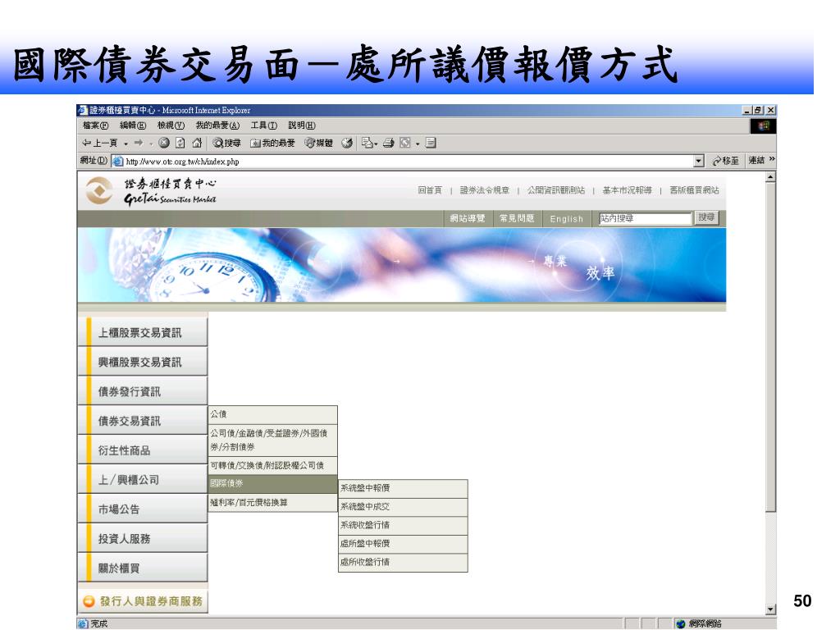Click the vertical scrollbar down arrow

click(x=771, y=609)
